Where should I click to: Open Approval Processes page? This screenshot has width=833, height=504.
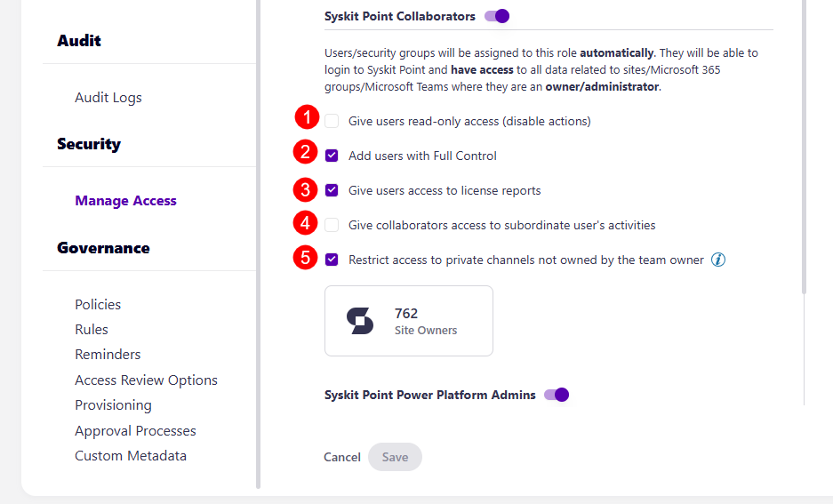[135, 430]
